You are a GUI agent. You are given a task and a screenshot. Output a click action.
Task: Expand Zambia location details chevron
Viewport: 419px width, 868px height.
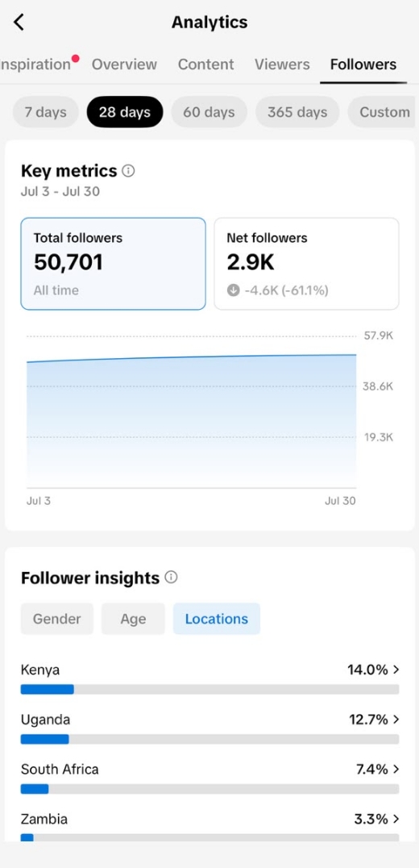coord(396,820)
